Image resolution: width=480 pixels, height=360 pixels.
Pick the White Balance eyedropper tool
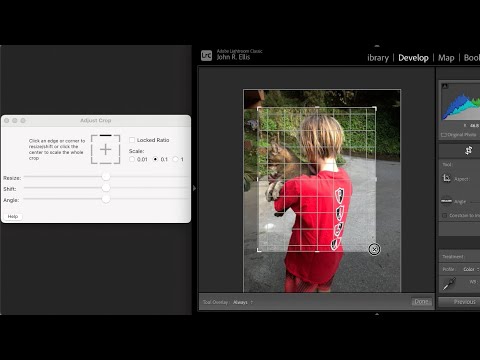tap(449, 284)
